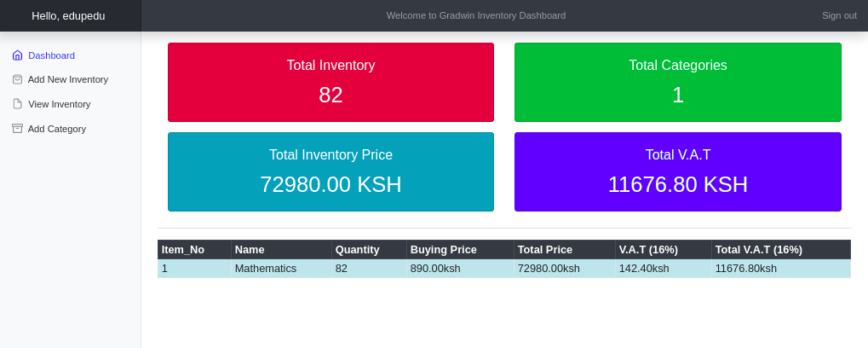Select the Mathematics row name cell
The image size is (868, 348).
pyautogui.click(x=266, y=269)
